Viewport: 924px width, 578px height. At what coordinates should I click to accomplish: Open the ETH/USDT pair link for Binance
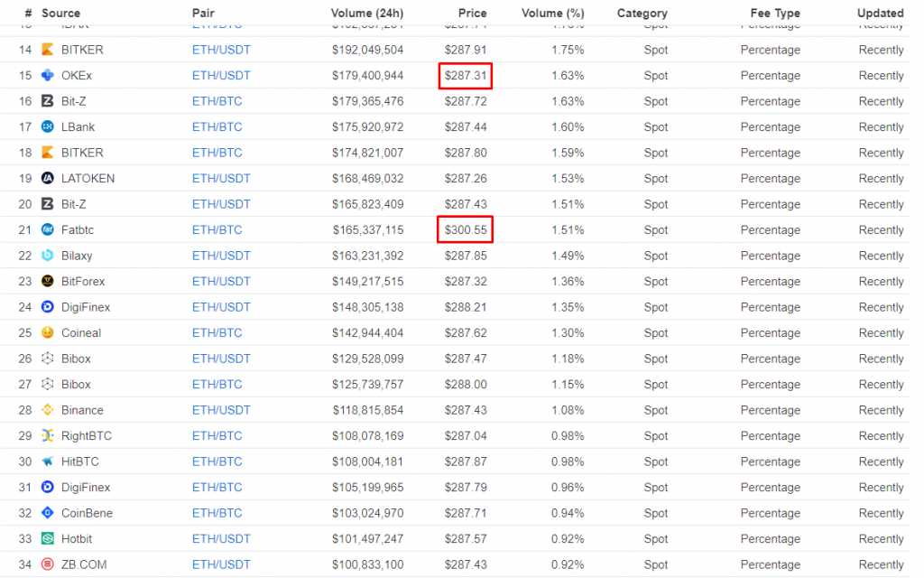coord(222,410)
